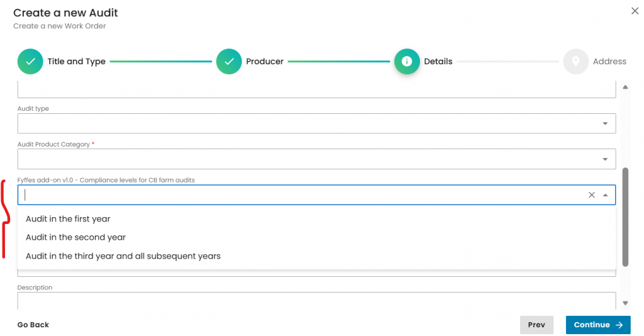Screen dimensions: 644x336
Task: Click the scroll up arrow of form
Action: [x=625, y=87]
